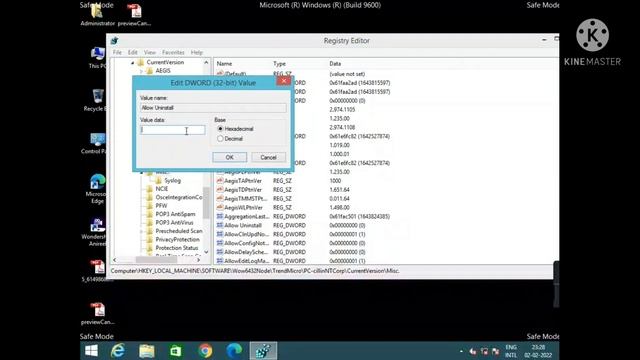The image size is (640, 360).
Task: Open the View menu
Action: (150, 53)
